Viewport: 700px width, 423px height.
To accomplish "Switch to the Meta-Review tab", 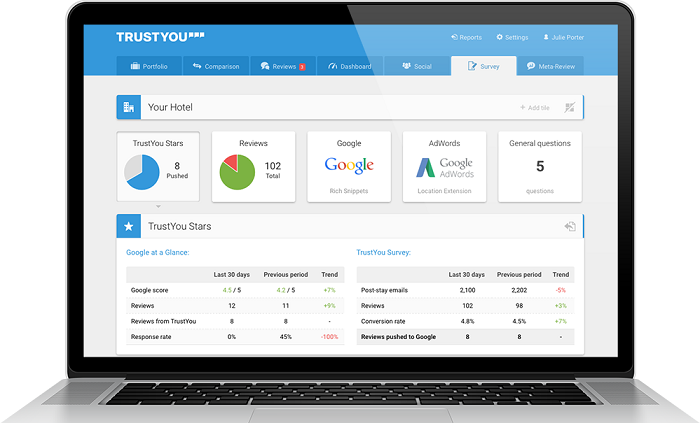I will (551, 66).
